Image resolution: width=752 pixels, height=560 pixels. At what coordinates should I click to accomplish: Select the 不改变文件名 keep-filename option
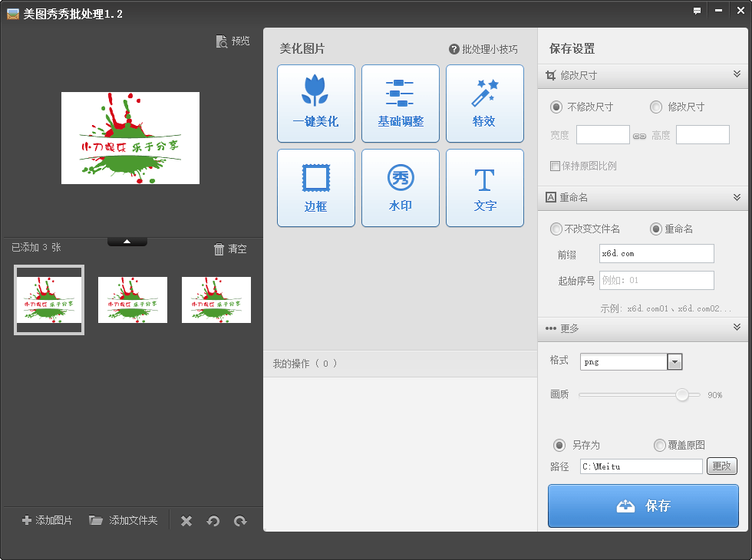555,228
